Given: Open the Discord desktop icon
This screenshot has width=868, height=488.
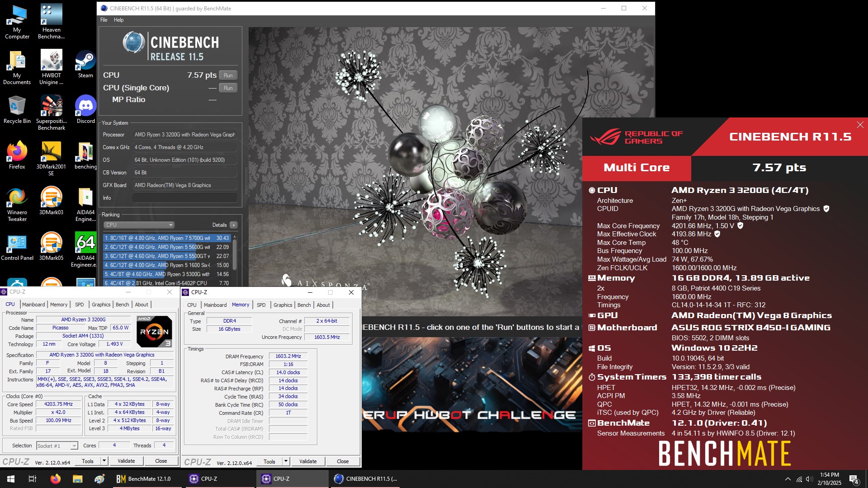Looking at the screenshot, I should click(x=85, y=110).
